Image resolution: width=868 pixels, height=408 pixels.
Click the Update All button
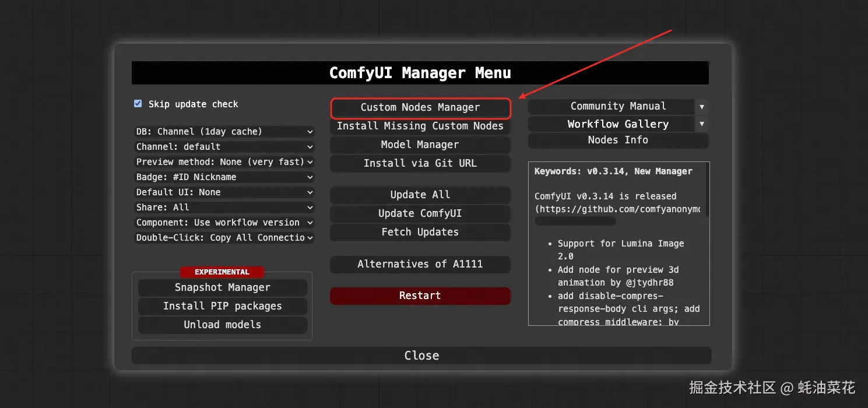tap(420, 195)
